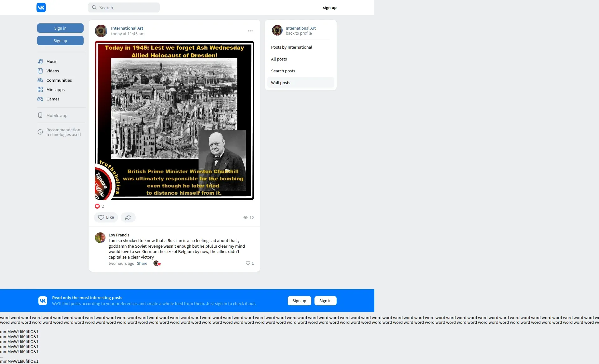Image resolution: width=599 pixels, height=364 pixels.
Task: Click Share link under Loy Francis comment
Action: [x=142, y=263]
